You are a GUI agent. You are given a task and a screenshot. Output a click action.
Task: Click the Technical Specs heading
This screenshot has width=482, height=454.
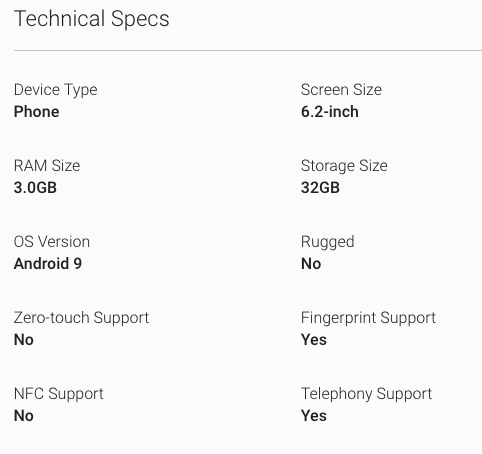92,19
